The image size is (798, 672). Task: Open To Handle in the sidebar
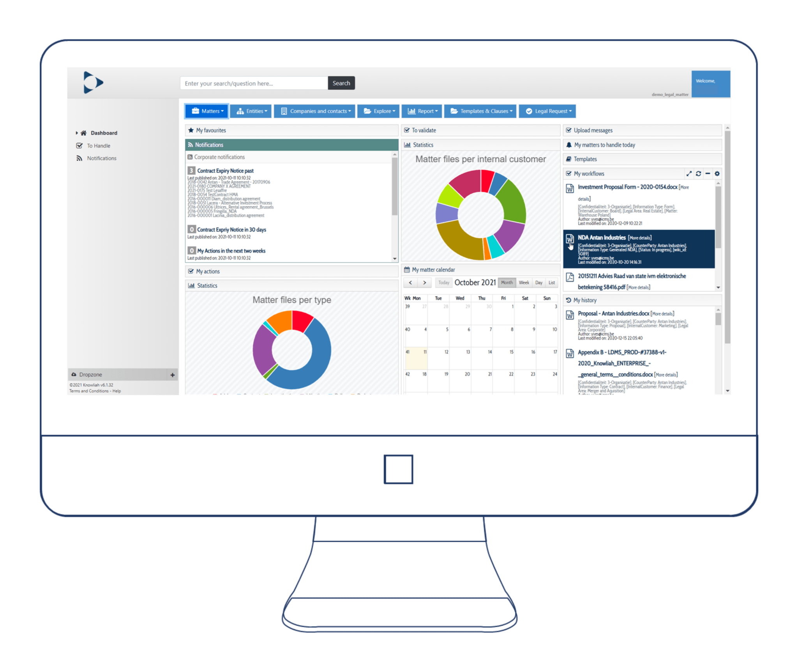tap(98, 146)
